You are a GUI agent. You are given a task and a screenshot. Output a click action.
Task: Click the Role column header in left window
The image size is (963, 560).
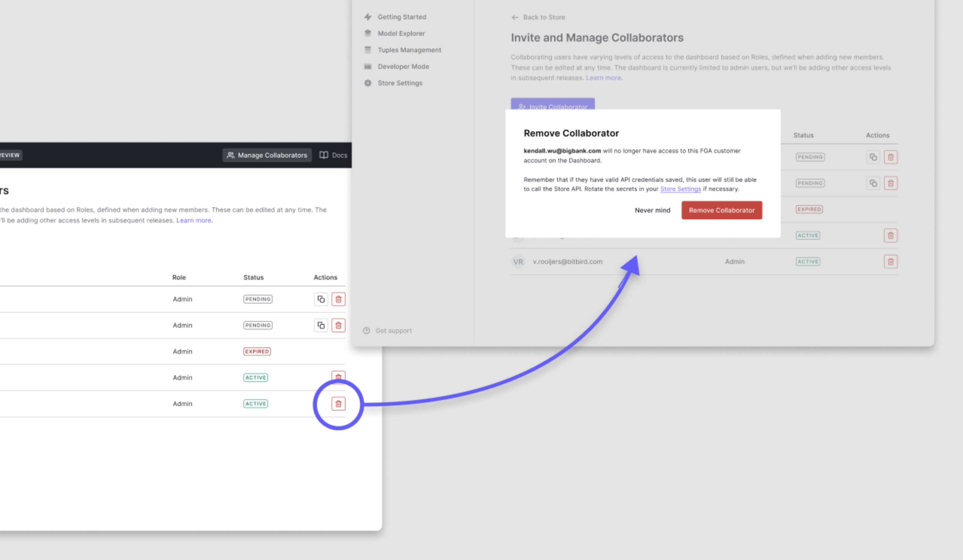[179, 277]
